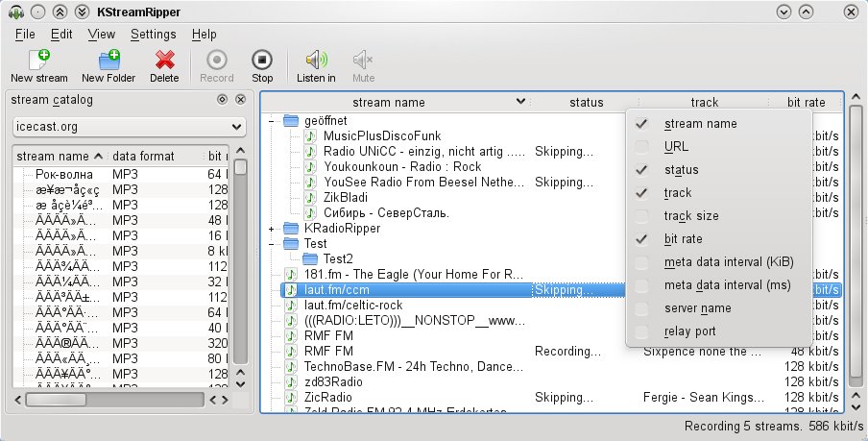
Task: Open the icecast.org catalog dropdown
Action: [129, 127]
